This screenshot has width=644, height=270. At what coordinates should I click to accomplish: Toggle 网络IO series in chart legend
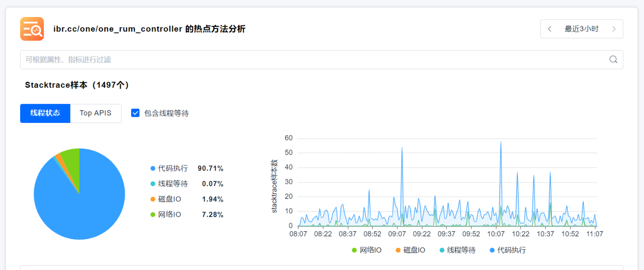pyautogui.click(x=367, y=250)
